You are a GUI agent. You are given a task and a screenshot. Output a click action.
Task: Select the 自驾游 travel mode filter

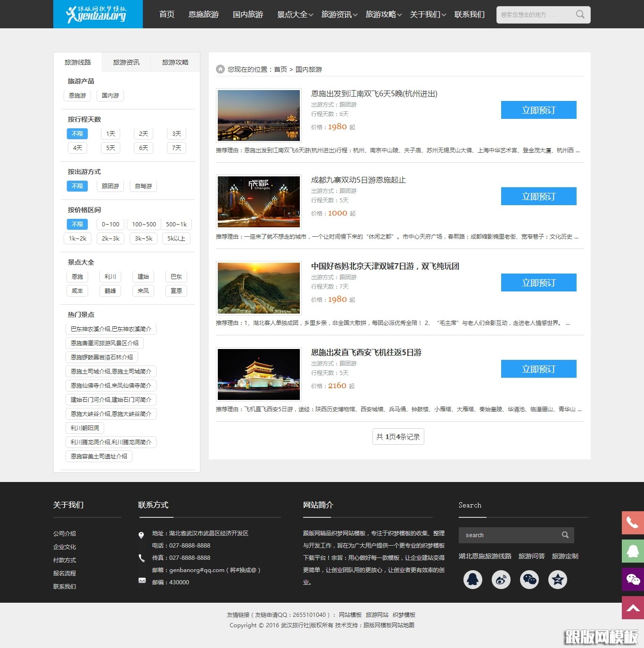[143, 186]
